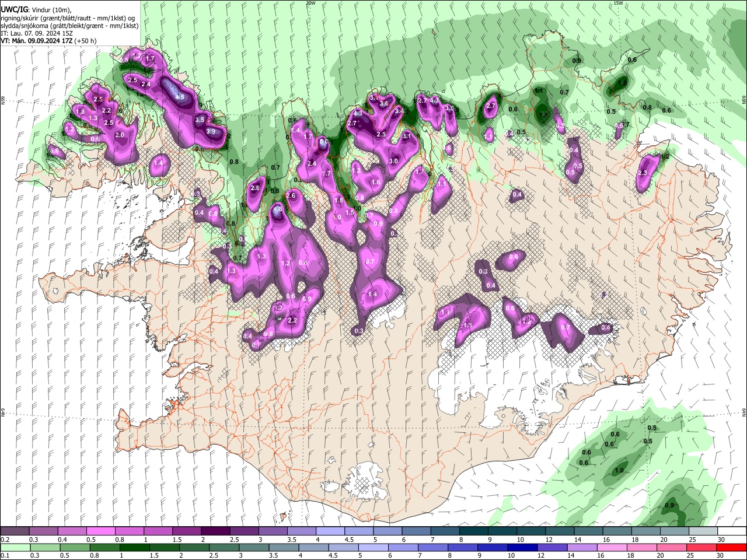
Task: Click light grey 25 swatch in snow legend
Action: tap(703, 531)
